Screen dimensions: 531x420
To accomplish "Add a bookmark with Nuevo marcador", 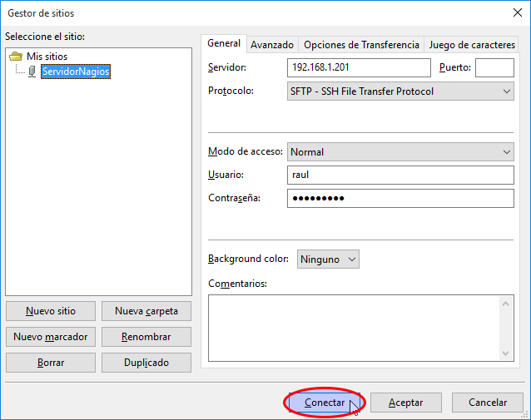I will tap(51, 337).
